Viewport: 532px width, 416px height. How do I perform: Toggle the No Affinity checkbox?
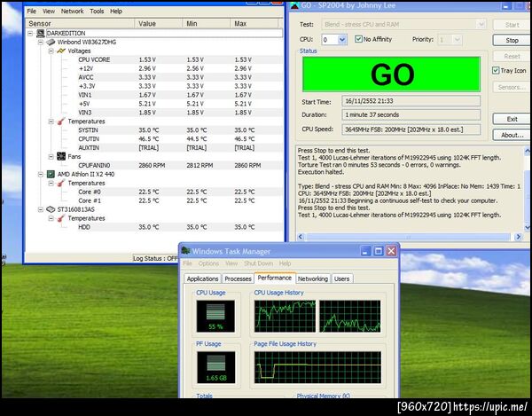pyautogui.click(x=358, y=39)
